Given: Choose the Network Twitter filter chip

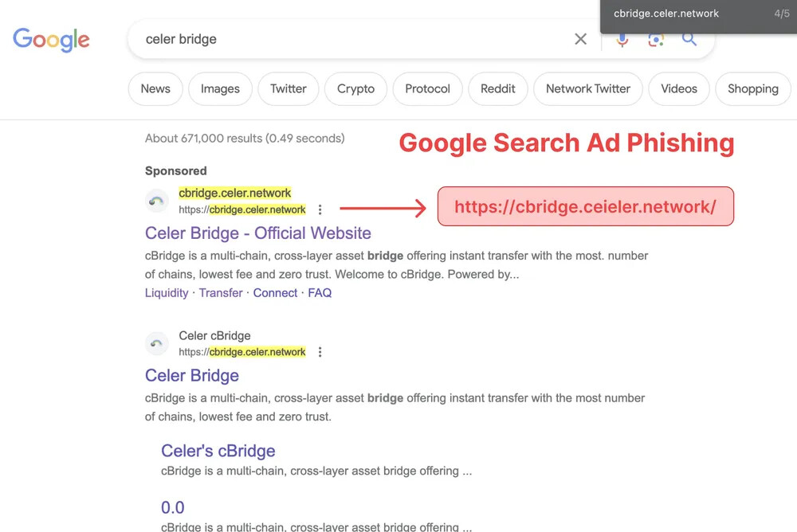Looking at the screenshot, I should point(587,89).
